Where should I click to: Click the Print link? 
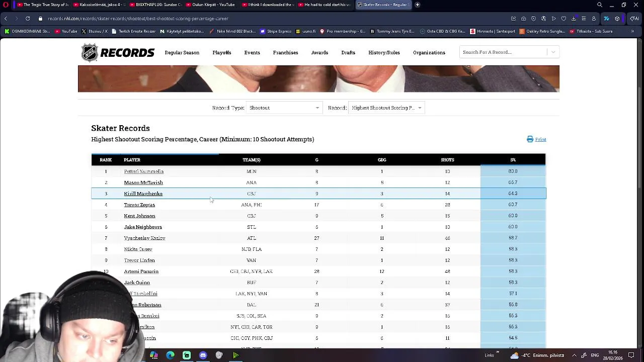point(540,139)
